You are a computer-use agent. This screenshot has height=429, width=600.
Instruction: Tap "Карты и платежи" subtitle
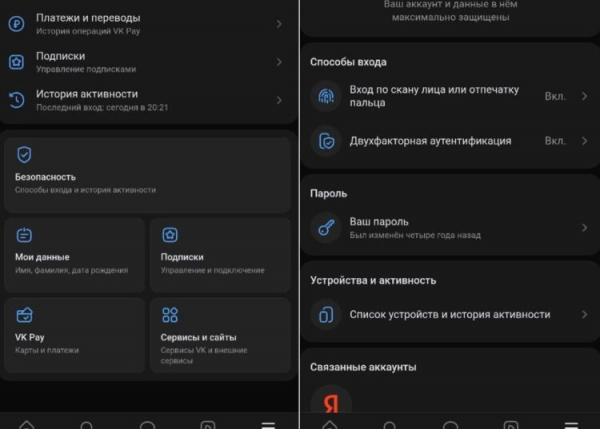pos(47,350)
